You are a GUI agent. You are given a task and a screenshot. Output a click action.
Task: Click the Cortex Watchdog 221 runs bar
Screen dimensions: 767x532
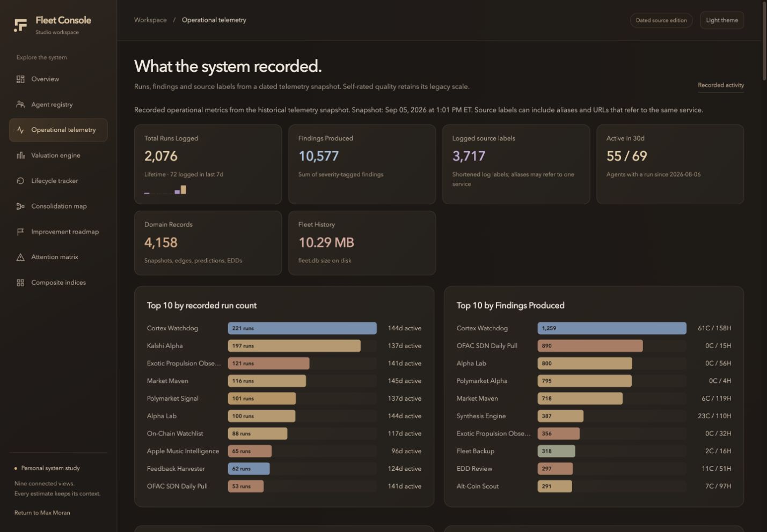click(x=302, y=328)
